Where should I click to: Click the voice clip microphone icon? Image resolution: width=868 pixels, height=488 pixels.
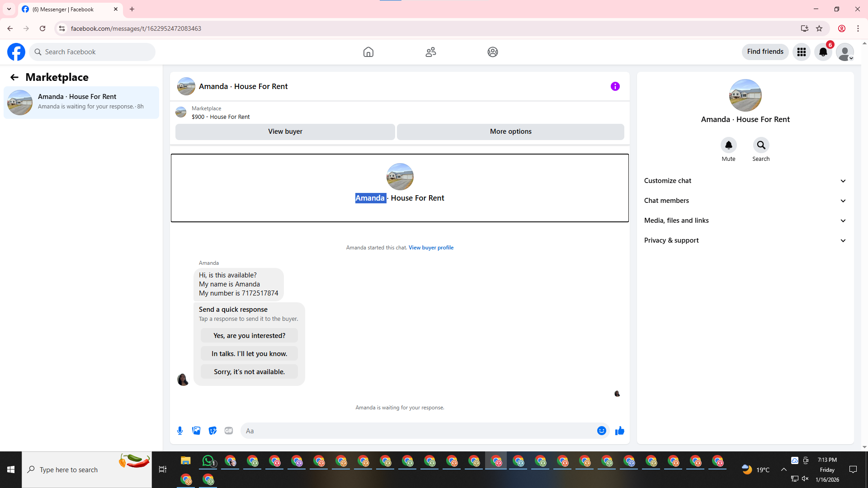tap(180, 431)
